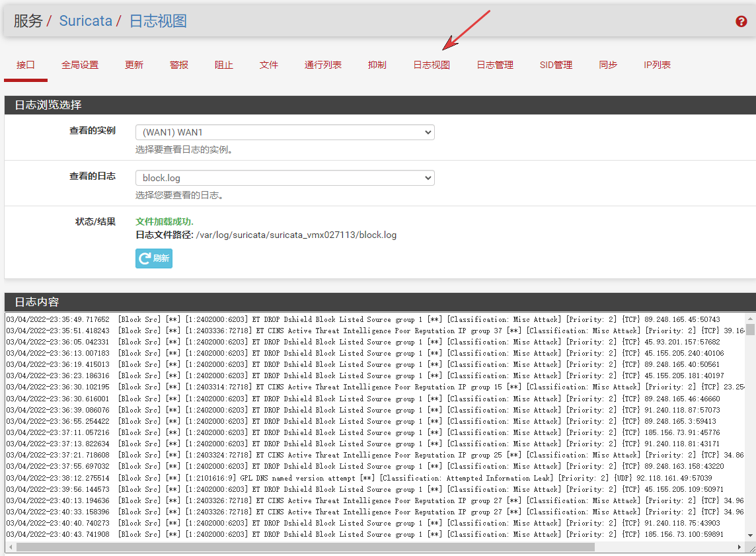
Task: Click the Suricata breadcrumb link
Action: click(86, 21)
